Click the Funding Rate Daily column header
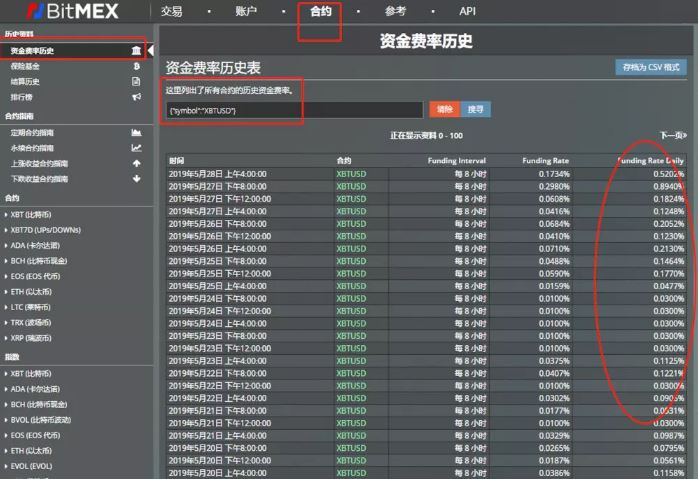The image size is (698, 479). pos(650,160)
